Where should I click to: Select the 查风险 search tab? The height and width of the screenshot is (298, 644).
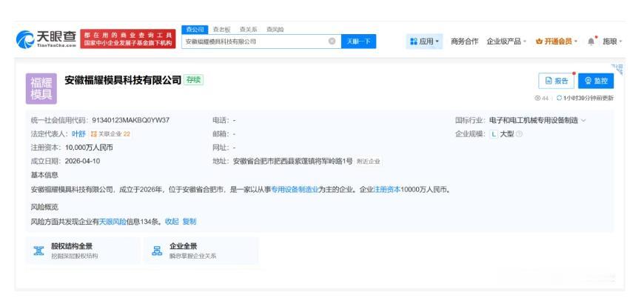point(275,30)
